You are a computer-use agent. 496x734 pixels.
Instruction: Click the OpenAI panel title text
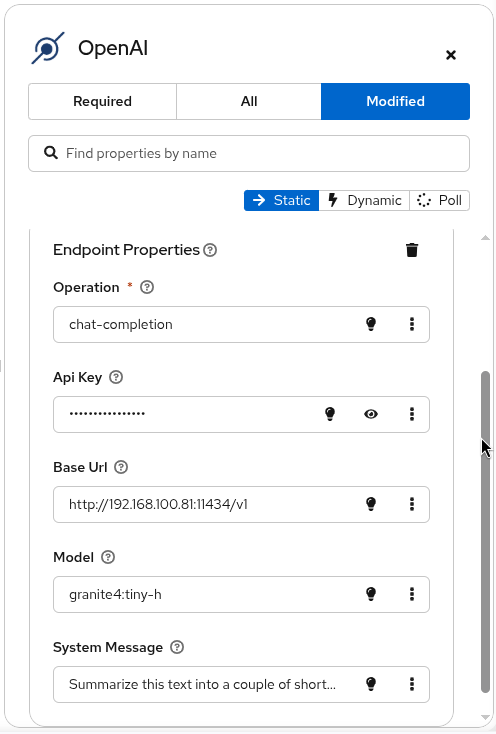113,48
